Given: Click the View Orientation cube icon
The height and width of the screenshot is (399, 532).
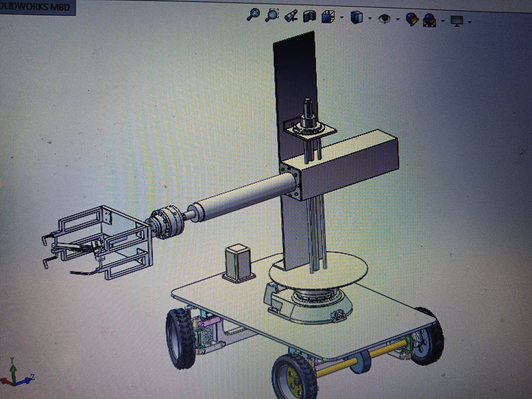Looking at the screenshot, I should [x=328, y=17].
